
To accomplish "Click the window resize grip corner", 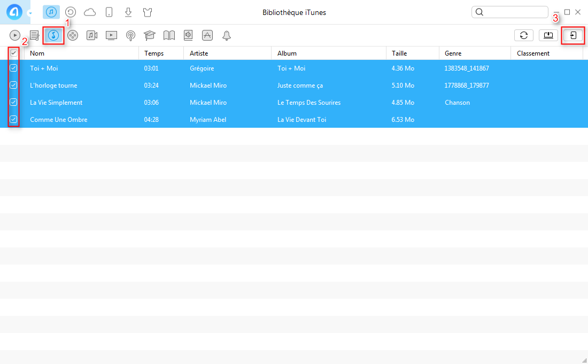I will (x=585, y=361).
